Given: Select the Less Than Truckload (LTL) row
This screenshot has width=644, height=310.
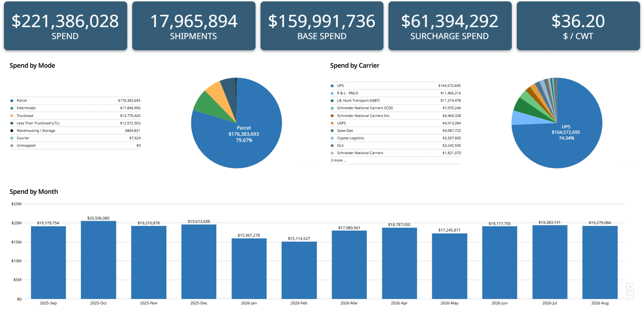Looking at the screenshot, I should point(75,123).
